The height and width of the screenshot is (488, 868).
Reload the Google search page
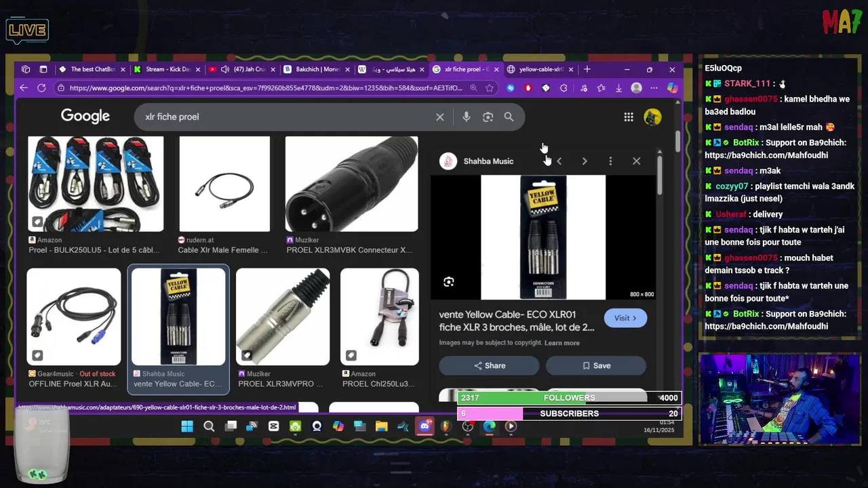point(41,88)
